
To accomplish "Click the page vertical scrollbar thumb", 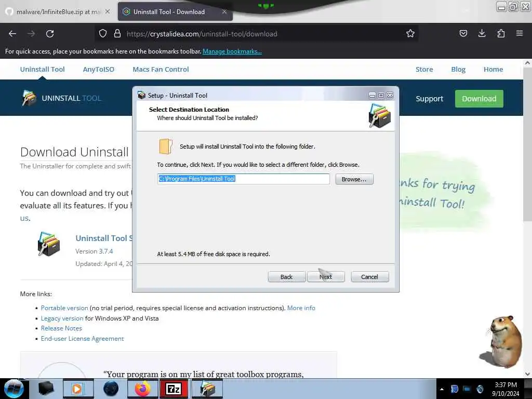I will 527,144.
